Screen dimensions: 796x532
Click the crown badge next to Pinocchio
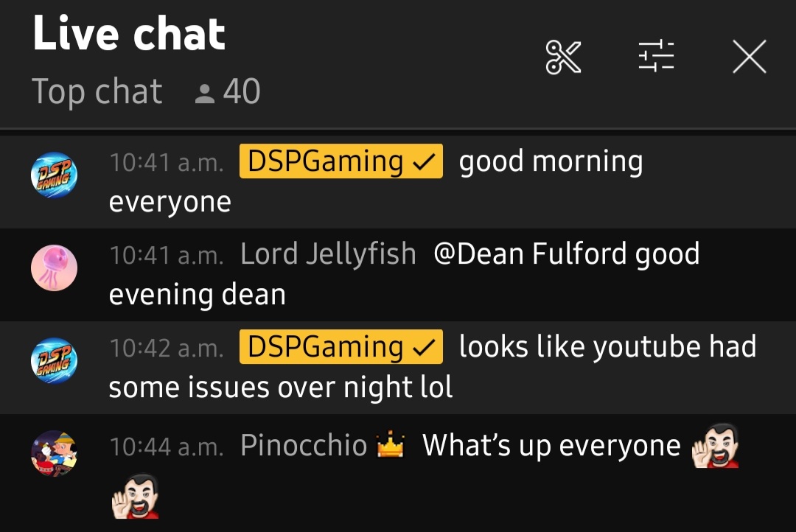coord(391,445)
